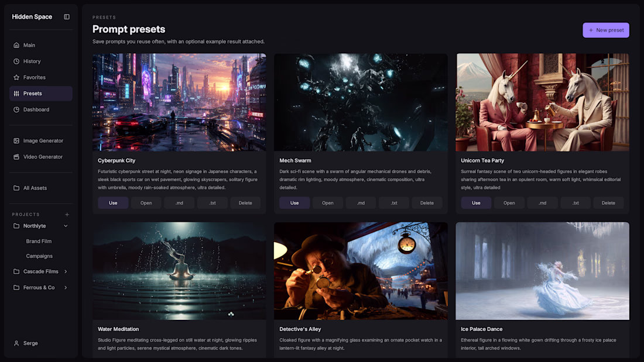Click the Mech Swarm preset title
This screenshot has height=362, width=644.
(x=295, y=160)
